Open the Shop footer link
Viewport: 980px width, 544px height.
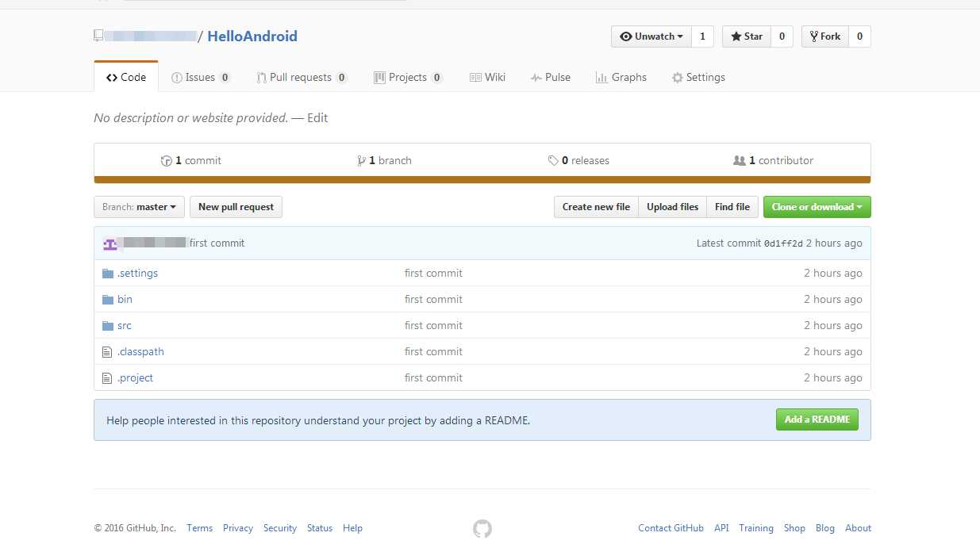[794, 528]
